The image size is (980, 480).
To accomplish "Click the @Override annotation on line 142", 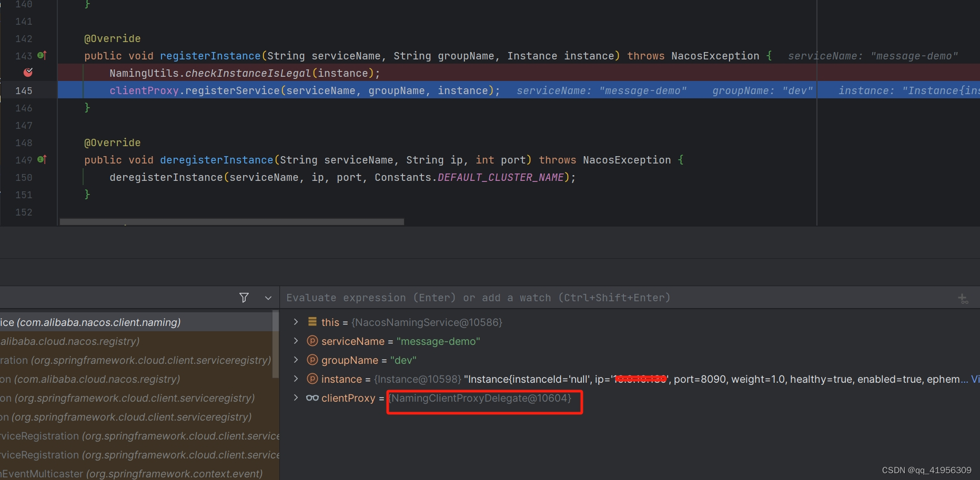I will (x=112, y=38).
